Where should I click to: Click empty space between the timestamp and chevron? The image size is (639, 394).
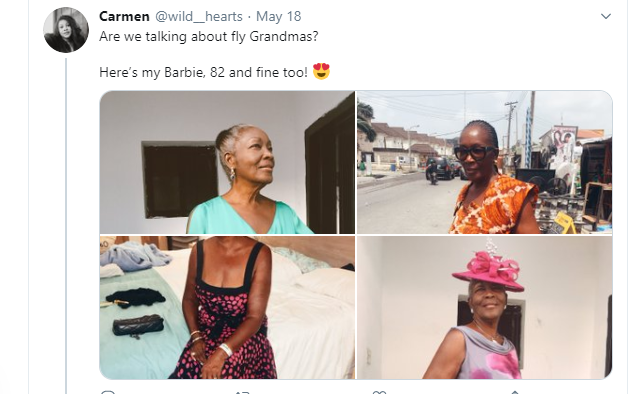point(448,16)
